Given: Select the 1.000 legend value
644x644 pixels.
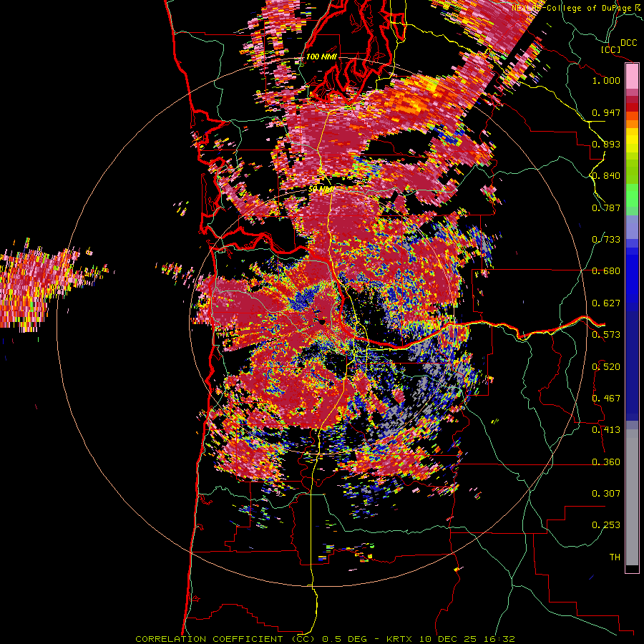Looking at the screenshot, I should coord(606,80).
